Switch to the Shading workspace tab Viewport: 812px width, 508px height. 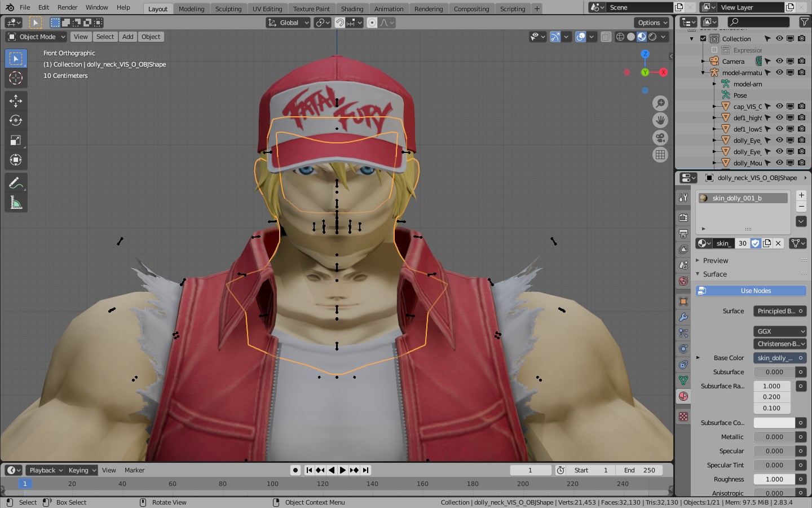click(x=352, y=8)
